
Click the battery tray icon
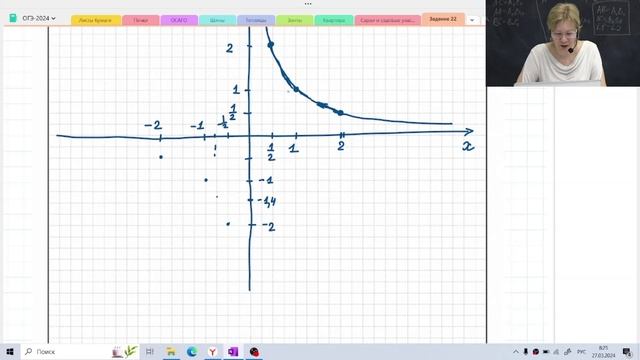(546, 351)
